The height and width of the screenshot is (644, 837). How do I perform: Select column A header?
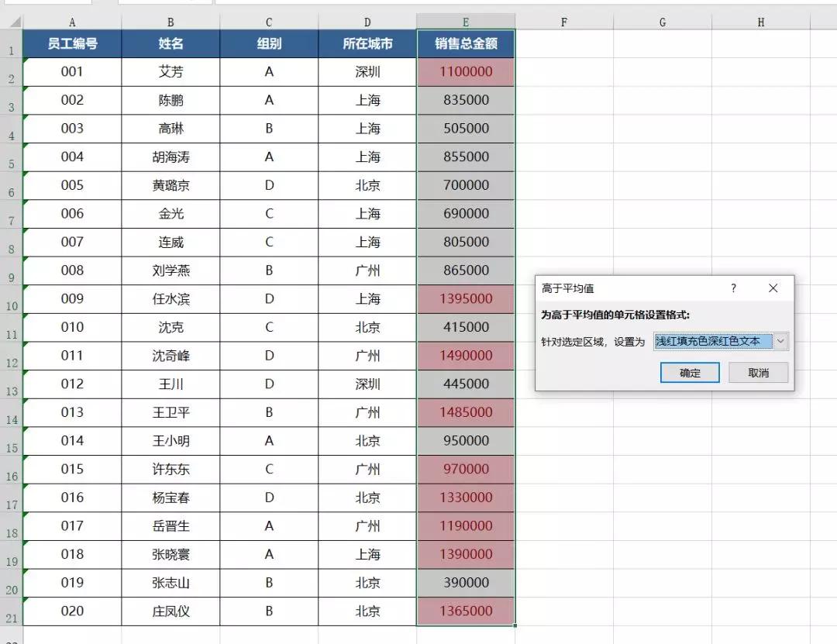72,22
